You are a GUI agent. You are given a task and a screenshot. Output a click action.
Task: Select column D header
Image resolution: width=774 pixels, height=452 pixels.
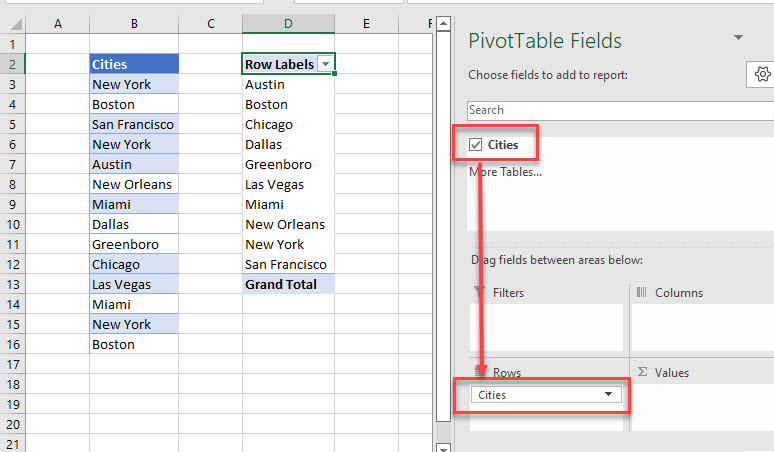tap(288, 23)
